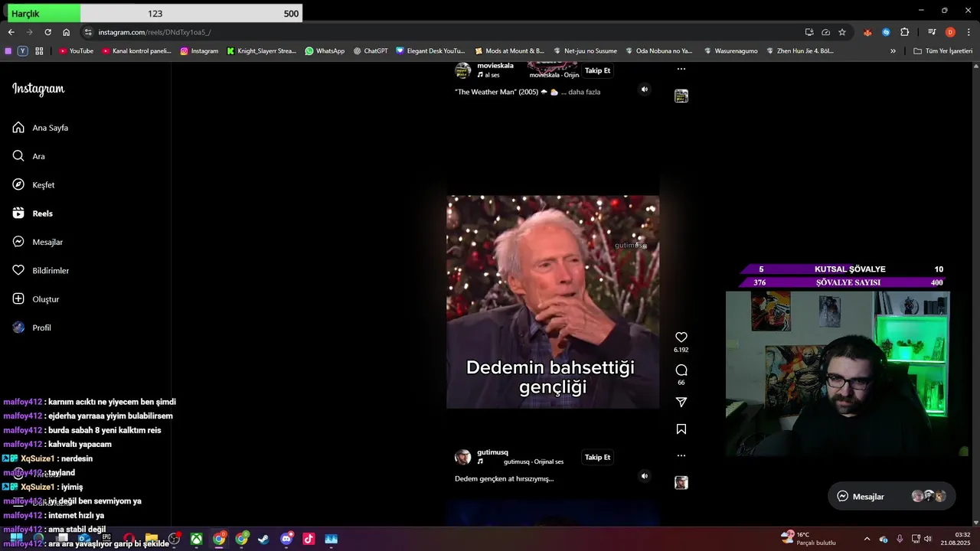This screenshot has height=551, width=980.
Task: Open gutimusq profile name
Action: (492, 452)
